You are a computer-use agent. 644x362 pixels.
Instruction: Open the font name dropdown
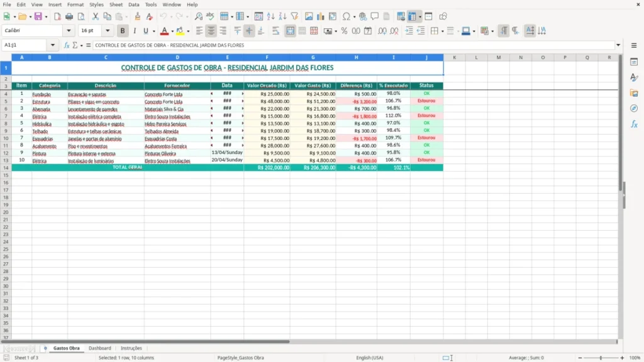pyautogui.click(x=69, y=30)
